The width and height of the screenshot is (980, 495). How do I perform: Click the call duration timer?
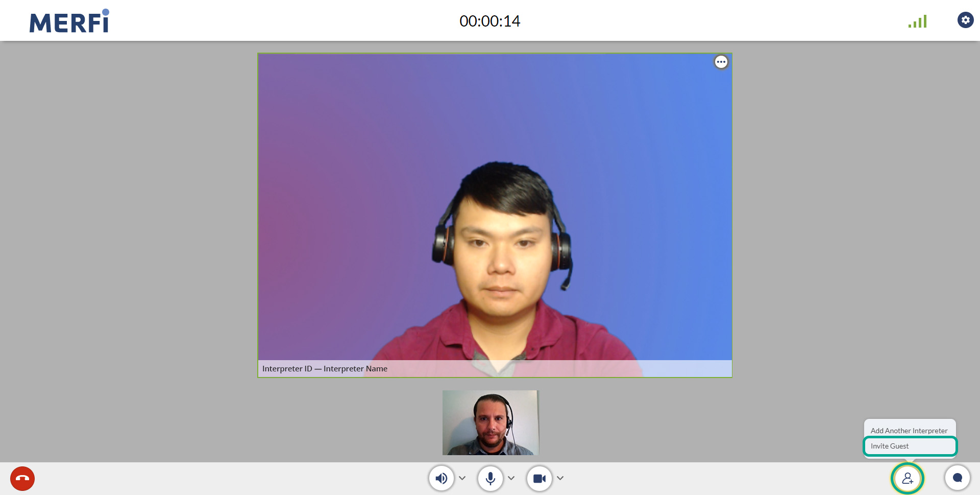(489, 21)
